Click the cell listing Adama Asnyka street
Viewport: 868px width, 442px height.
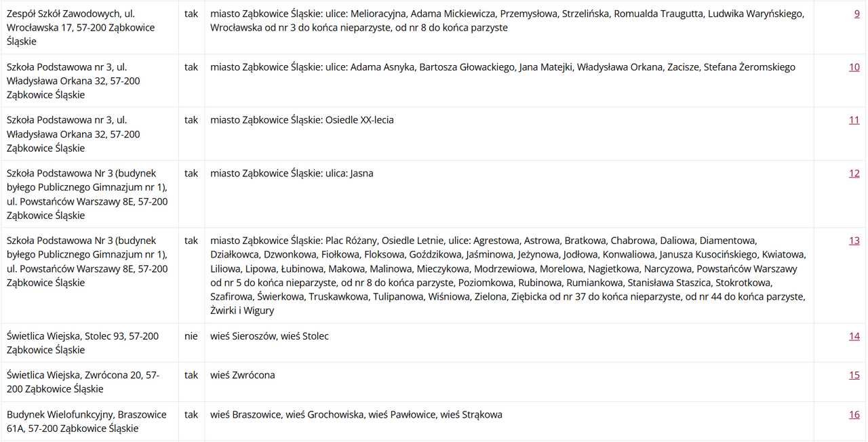[509, 81]
